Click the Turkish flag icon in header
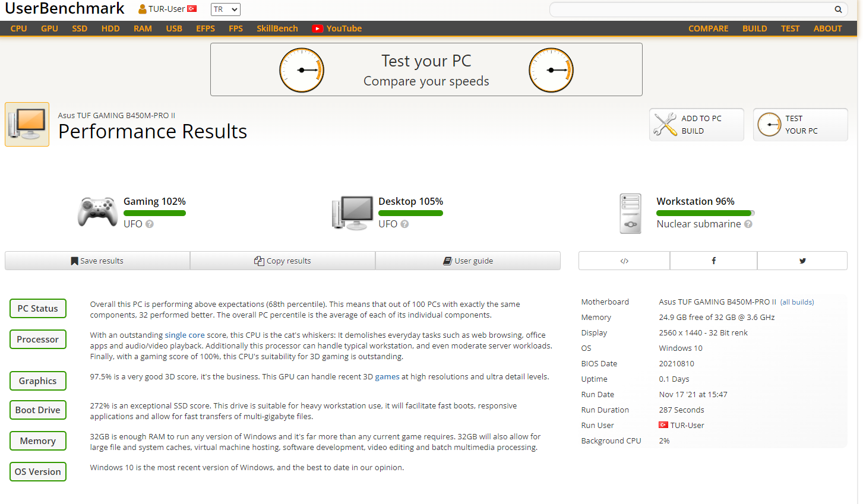This screenshot has width=863, height=504. tap(192, 9)
